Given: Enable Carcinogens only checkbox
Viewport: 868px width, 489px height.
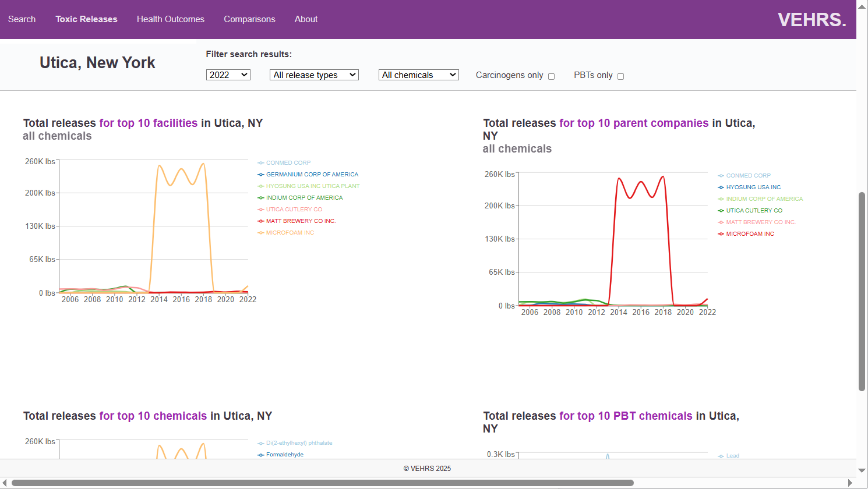Looking at the screenshot, I should [551, 76].
